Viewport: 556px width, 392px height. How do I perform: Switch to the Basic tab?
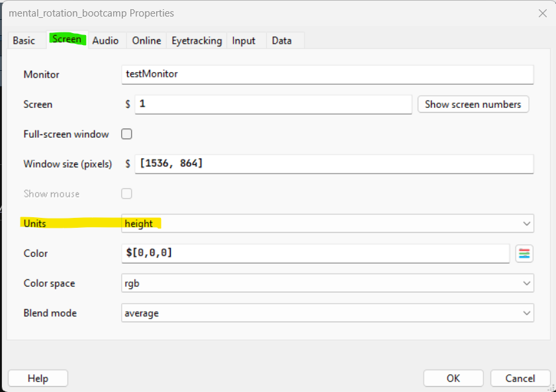[x=24, y=40]
